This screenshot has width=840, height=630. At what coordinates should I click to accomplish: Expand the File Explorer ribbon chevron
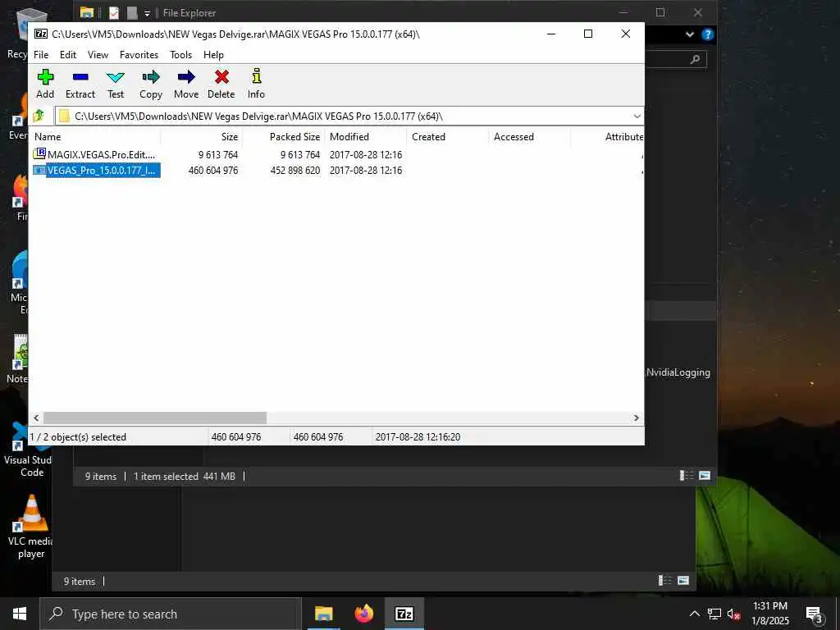coord(690,34)
